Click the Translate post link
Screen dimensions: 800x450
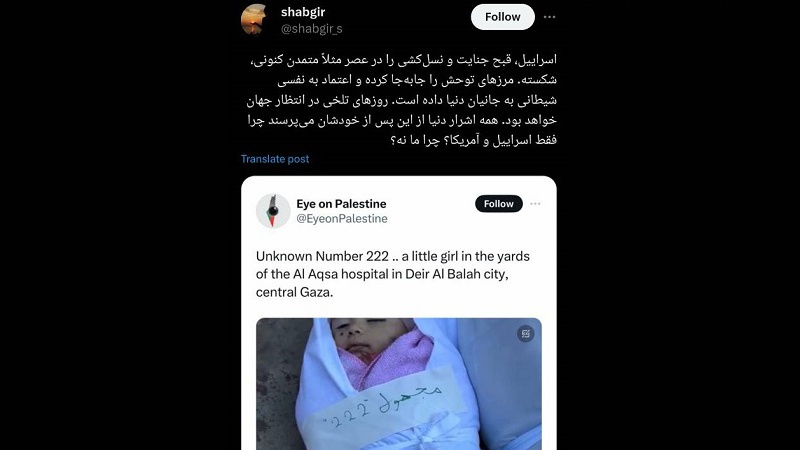pyautogui.click(x=275, y=159)
